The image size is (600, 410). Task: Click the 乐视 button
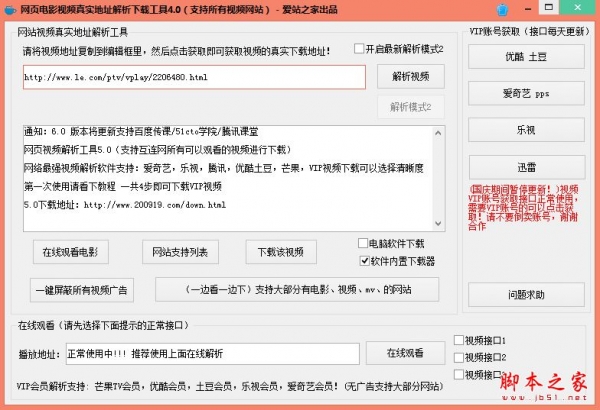coord(526,130)
